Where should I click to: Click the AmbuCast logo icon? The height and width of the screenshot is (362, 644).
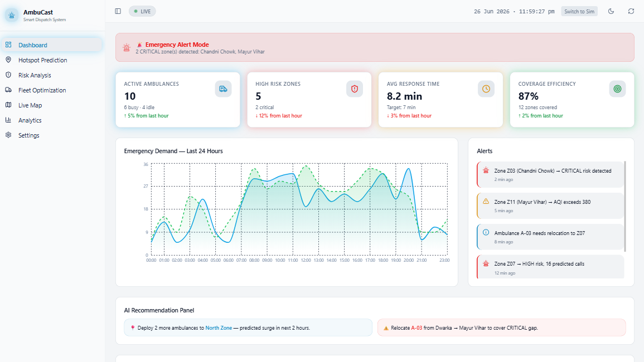12,15
